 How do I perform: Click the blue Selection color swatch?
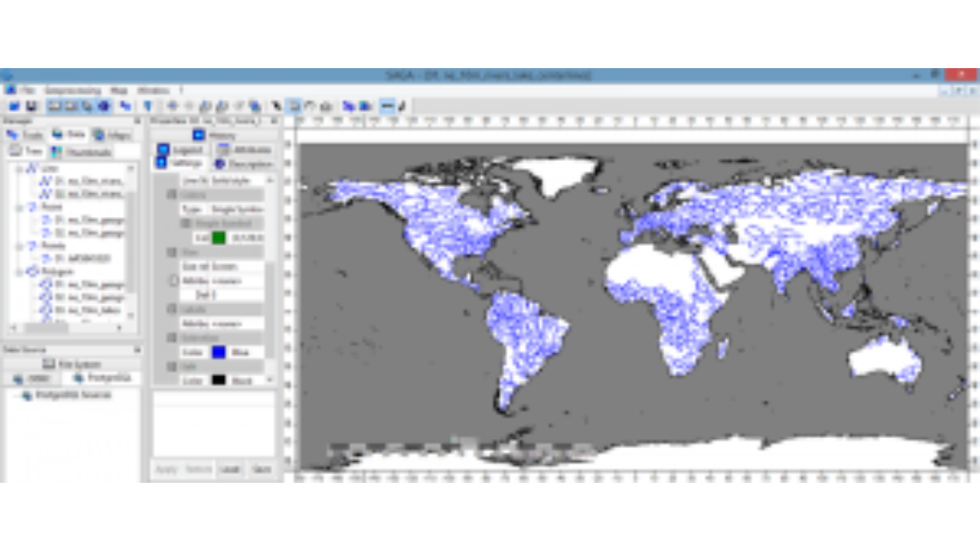(x=220, y=352)
